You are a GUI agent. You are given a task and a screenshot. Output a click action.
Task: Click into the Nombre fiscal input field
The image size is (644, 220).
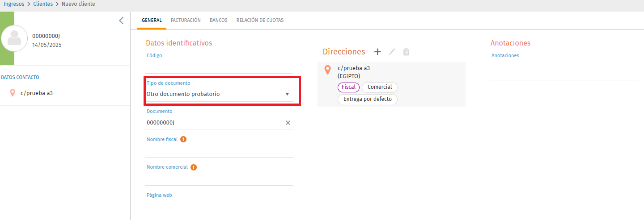[x=219, y=151]
